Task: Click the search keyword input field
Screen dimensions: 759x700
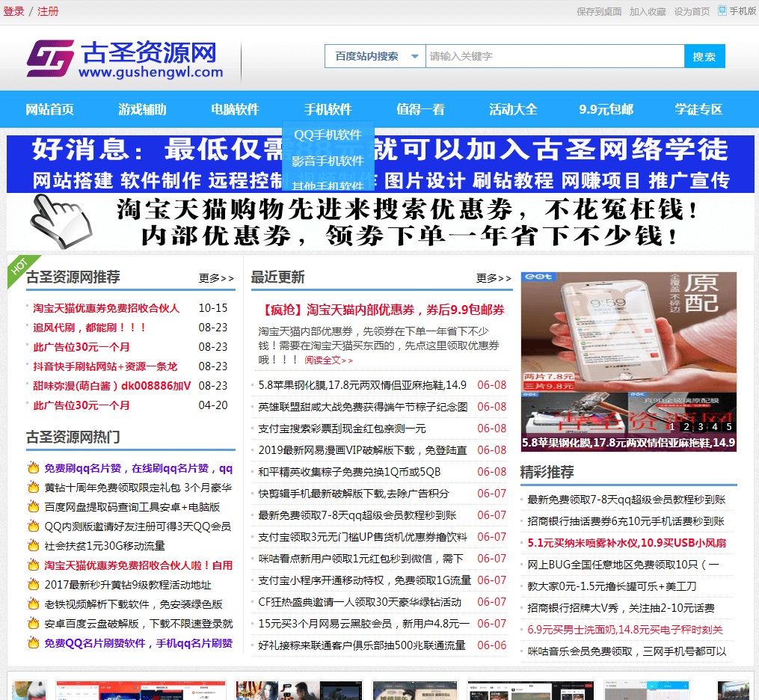Action: (x=553, y=56)
